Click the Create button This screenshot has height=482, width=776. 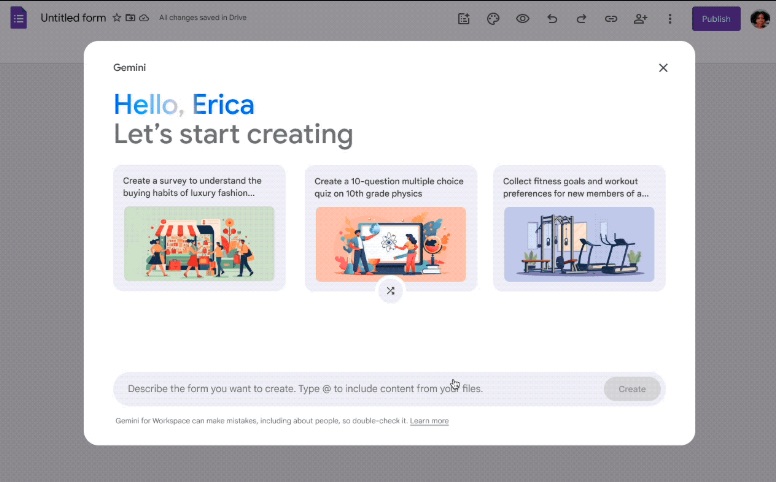click(x=632, y=389)
